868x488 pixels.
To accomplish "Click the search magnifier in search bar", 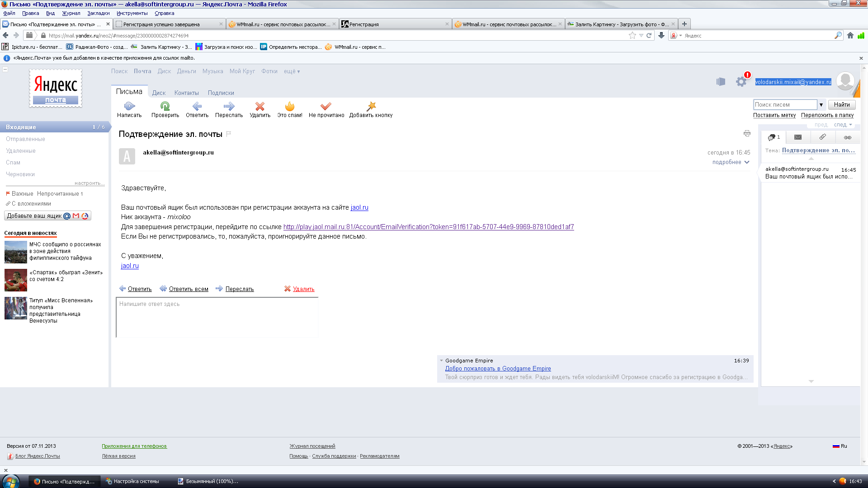I will 838,35.
